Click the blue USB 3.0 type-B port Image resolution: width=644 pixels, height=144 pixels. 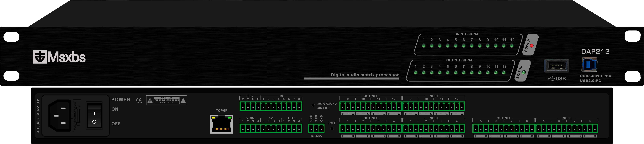point(589,65)
